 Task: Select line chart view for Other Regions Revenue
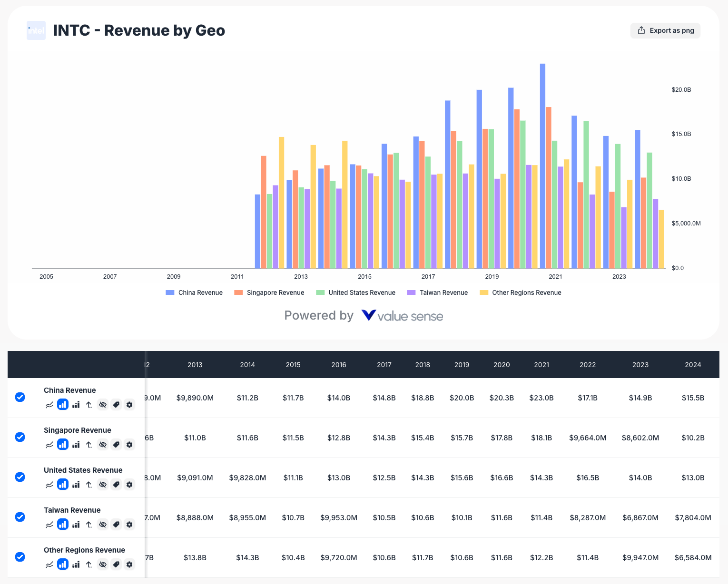[x=49, y=564]
